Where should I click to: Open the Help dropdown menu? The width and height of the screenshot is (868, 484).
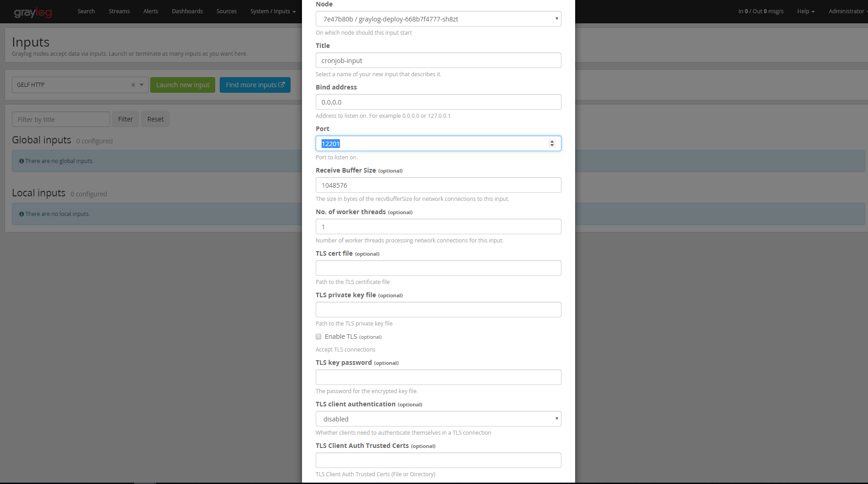[806, 11]
